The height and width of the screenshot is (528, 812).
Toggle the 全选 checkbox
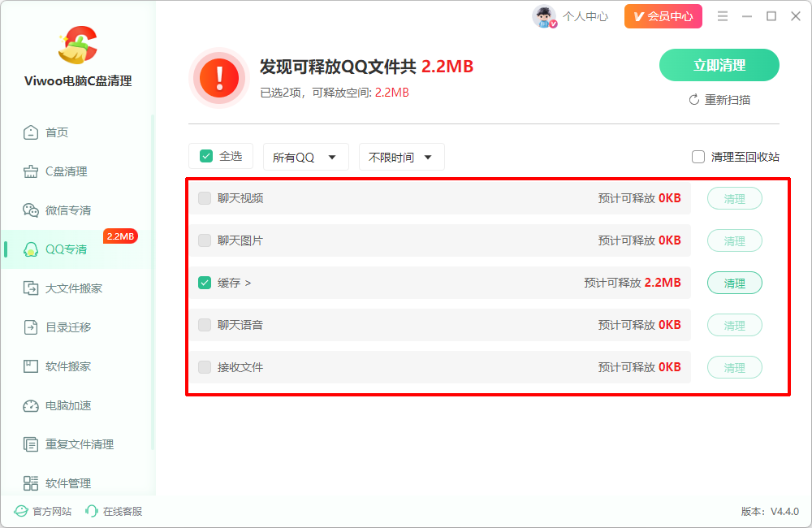pos(206,157)
